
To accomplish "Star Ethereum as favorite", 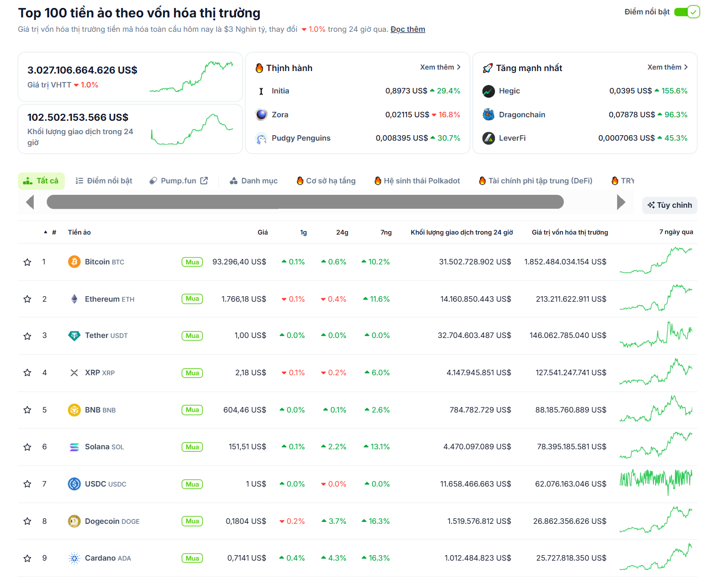I will coord(27,299).
